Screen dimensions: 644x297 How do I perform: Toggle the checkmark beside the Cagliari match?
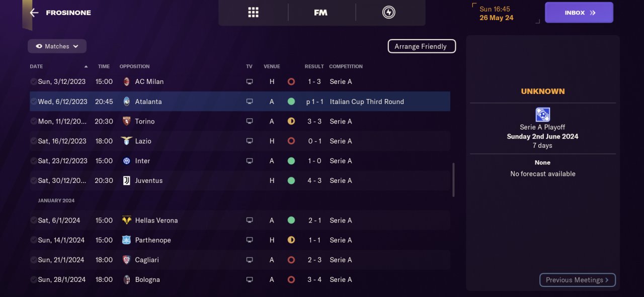pyautogui.click(x=33, y=260)
